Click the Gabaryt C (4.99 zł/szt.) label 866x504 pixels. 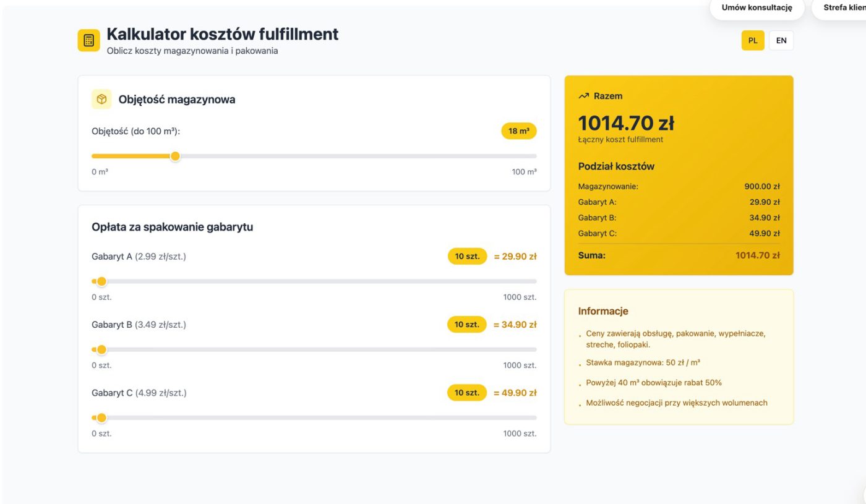coord(139,393)
